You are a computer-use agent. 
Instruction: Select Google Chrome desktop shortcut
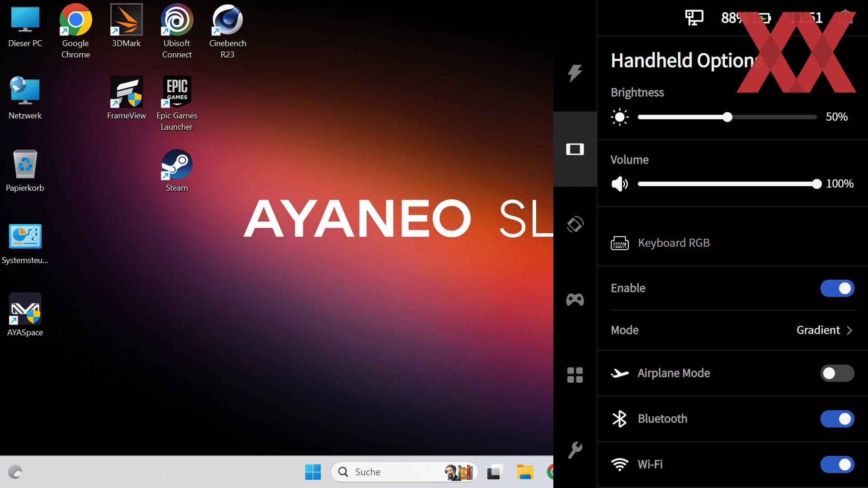75,32
